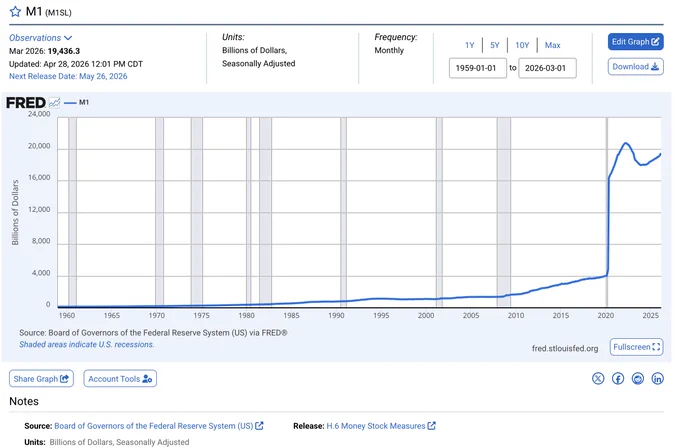Image resolution: width=680 pixels, height=448 pixels.
Task: Open the Shaded areas recessions link
Action: point(87,344)
